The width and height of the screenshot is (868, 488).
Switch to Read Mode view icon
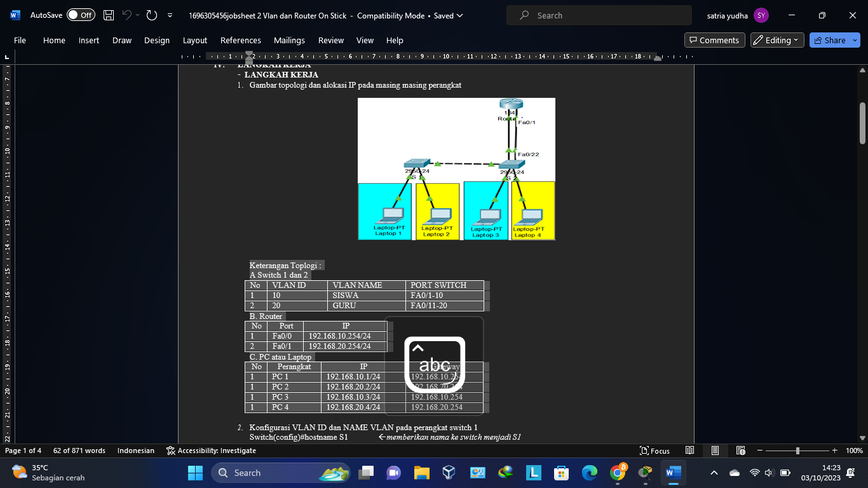689,451
